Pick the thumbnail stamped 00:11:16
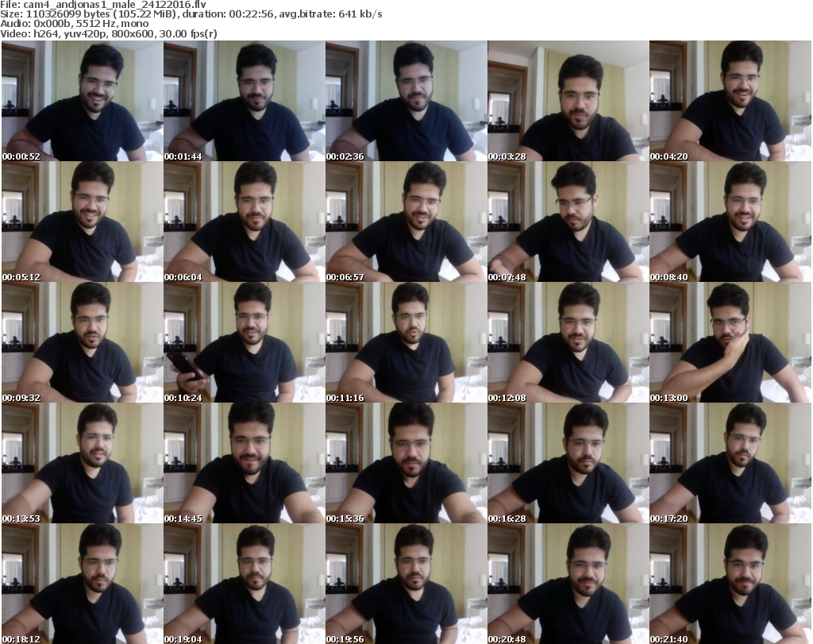Image resolution: width=813 pixels, height=644 pixels. (406, 343)
